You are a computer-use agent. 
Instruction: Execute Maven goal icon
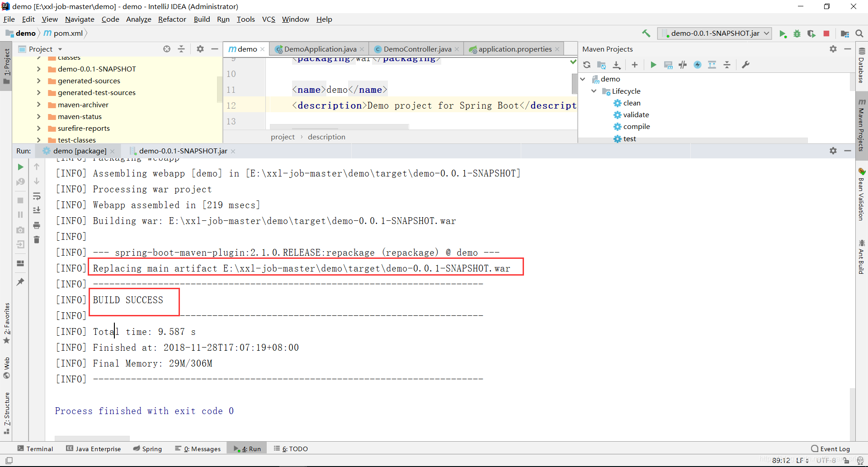(668, 65)
